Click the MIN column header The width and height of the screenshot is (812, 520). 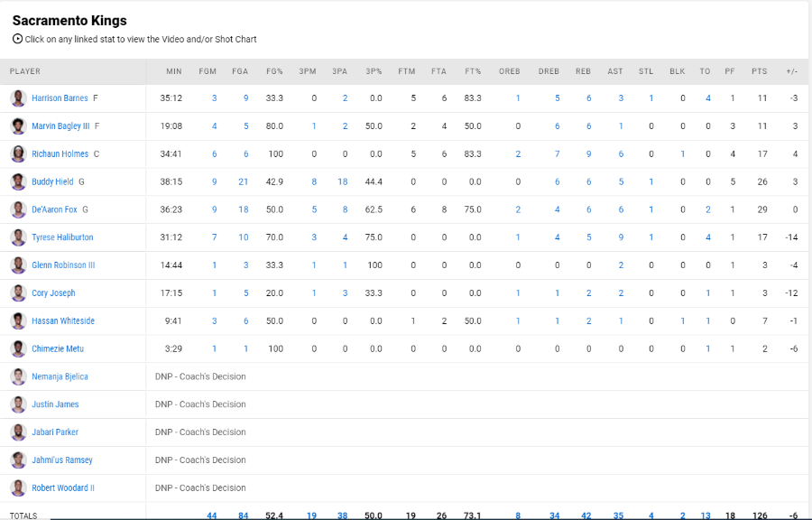pos(174,71)
